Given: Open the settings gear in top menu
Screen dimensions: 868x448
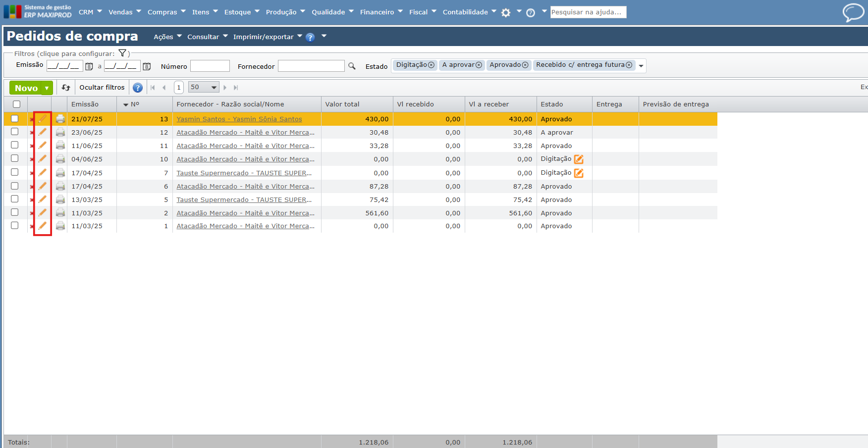Looking at the screenshot, I should click(506, 12).
